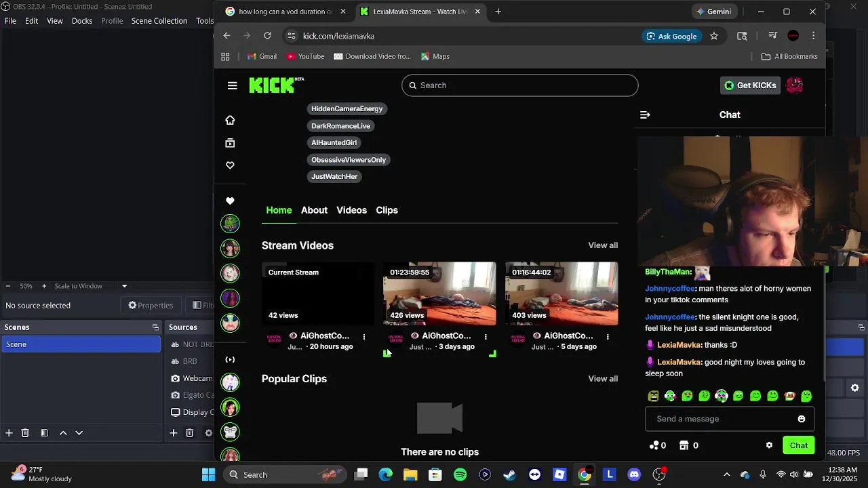Open OBS source Properties button
Image resolution: width=868 pixels, height=488 pixels.
click(151, 306)
